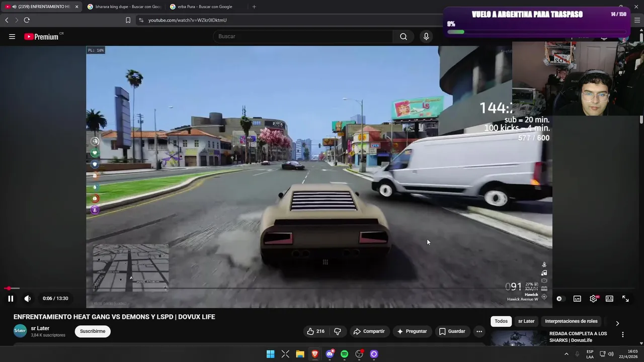Toggle subtitles in video player
Image resolution: width=644 pixels, height=362 pixels.
click(577, 299)
